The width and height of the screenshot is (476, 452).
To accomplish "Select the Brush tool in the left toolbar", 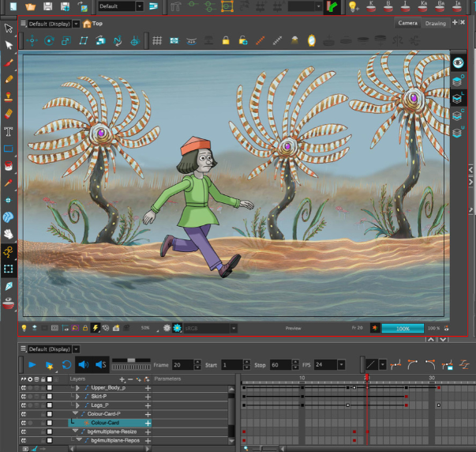I will pyautogui.click(x=9, y=62).
